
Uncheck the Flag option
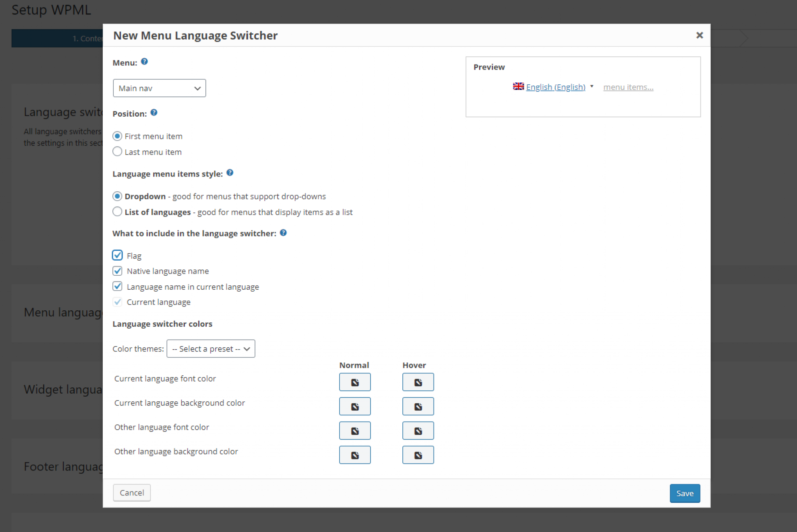(117, 255)
